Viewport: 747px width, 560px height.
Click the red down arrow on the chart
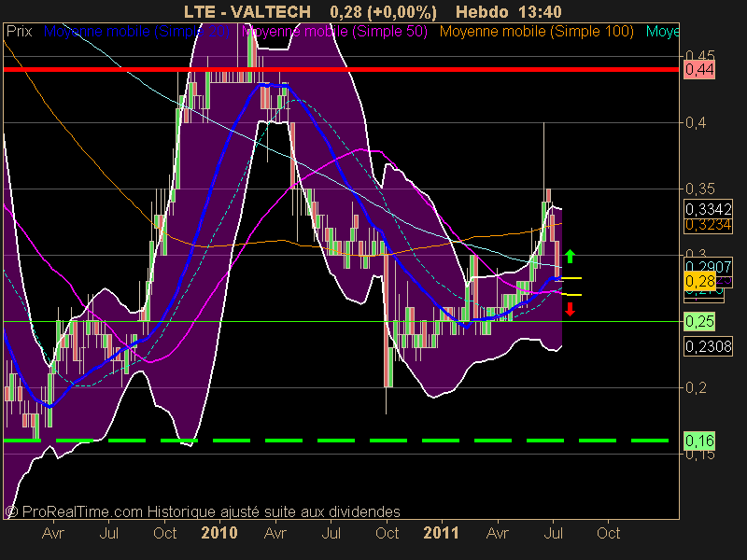click(570, 310)
